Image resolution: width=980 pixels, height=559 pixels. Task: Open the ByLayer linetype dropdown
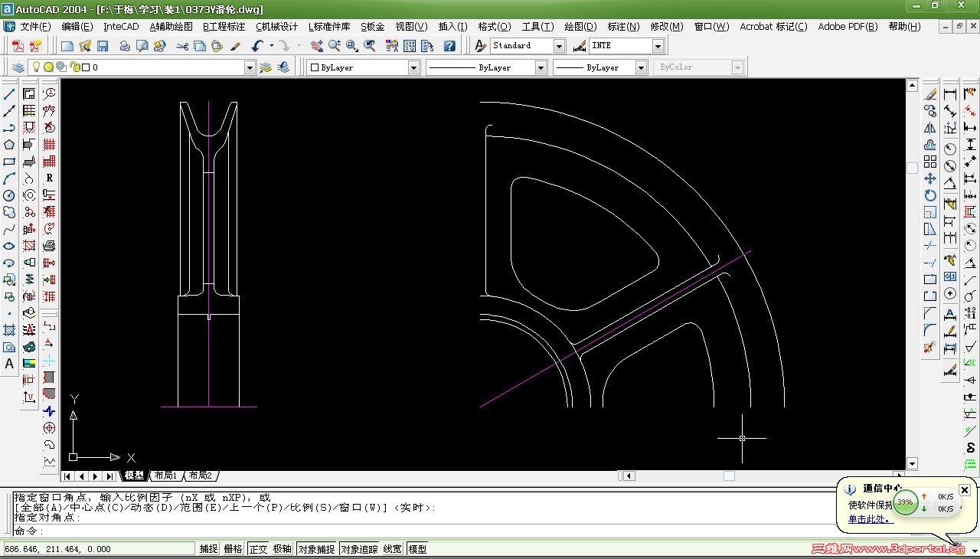(x=541, y=67)
